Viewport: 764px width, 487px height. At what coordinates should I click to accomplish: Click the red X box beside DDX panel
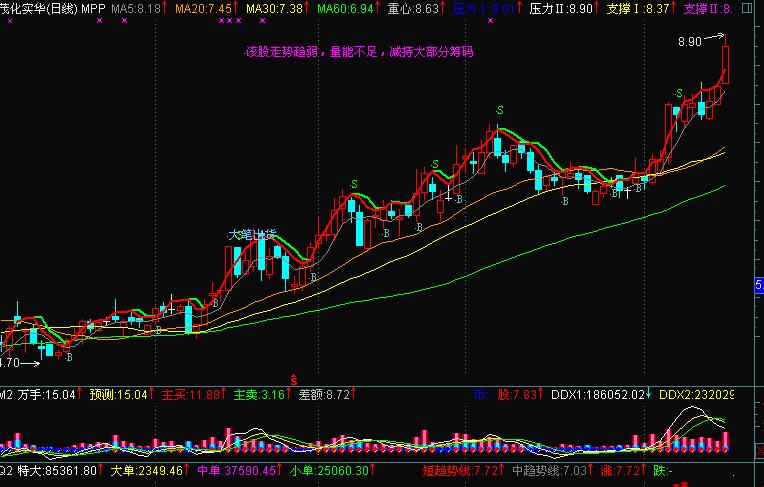tap(760, 450)
